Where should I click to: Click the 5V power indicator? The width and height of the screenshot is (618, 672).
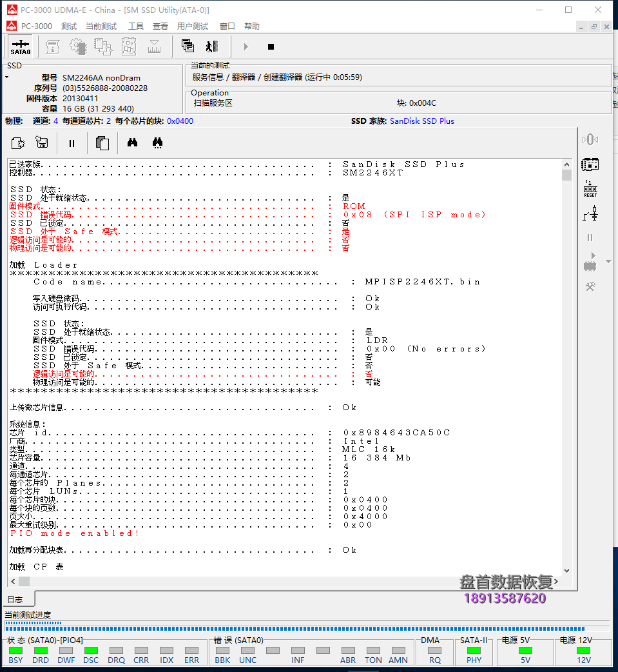[525, 651]
